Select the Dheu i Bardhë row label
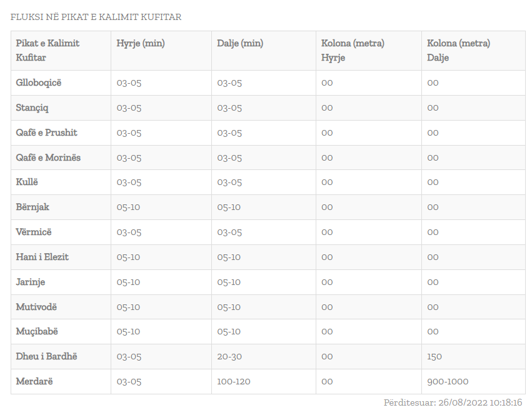This screenshot has width=532, height=415. tap(46, 356)
